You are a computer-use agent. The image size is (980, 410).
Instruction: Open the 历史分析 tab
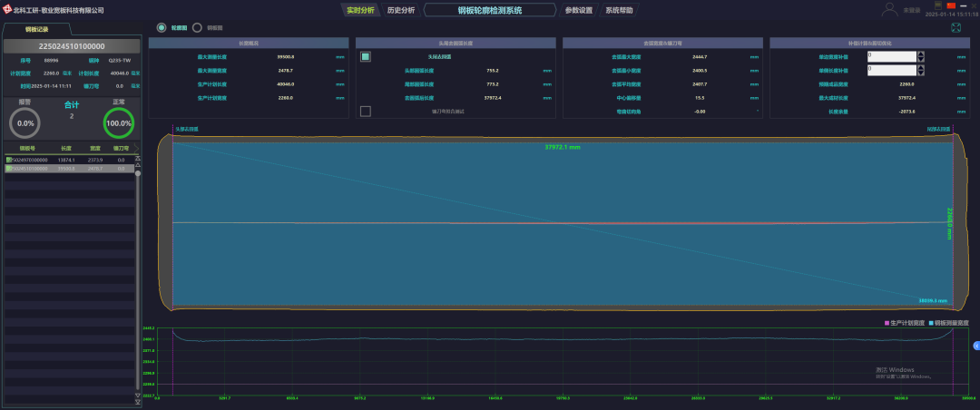pyautogui.click(x=401, y=10)
